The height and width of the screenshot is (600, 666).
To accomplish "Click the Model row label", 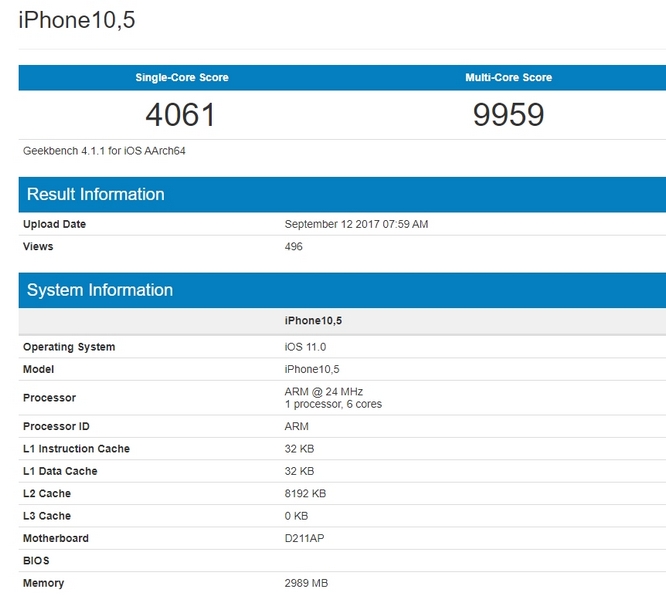I will pos(38,369).
